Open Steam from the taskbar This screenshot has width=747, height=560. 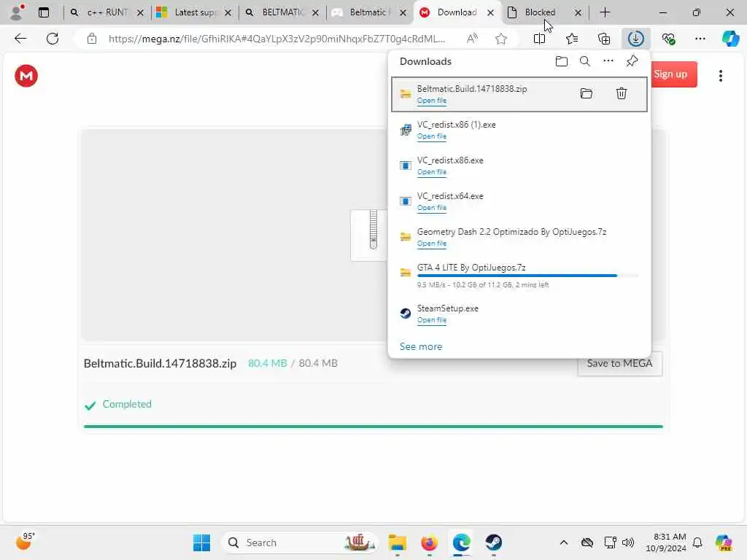click(x=494, y=542)
